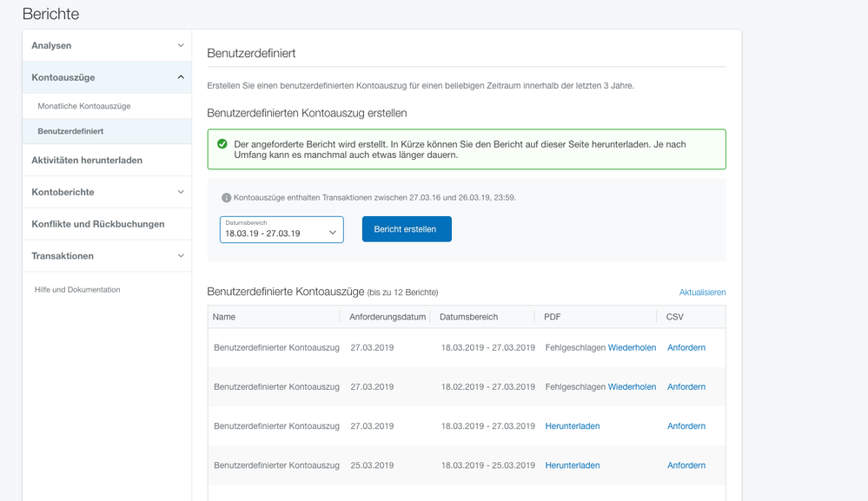Click date range 18.03.2019 - 25.03.2019 cell
The image size is (868, 501).
click(488, 465)
